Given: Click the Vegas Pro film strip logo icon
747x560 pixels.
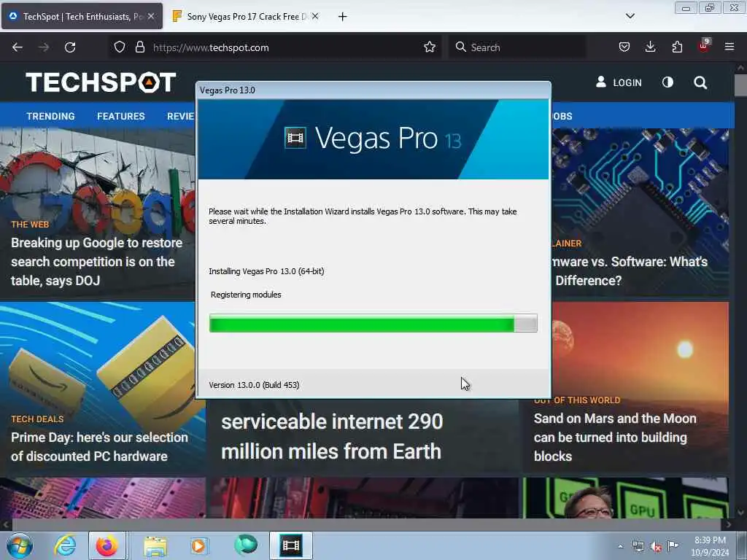Looking at the screenshot, I should (x=295, y=138).
